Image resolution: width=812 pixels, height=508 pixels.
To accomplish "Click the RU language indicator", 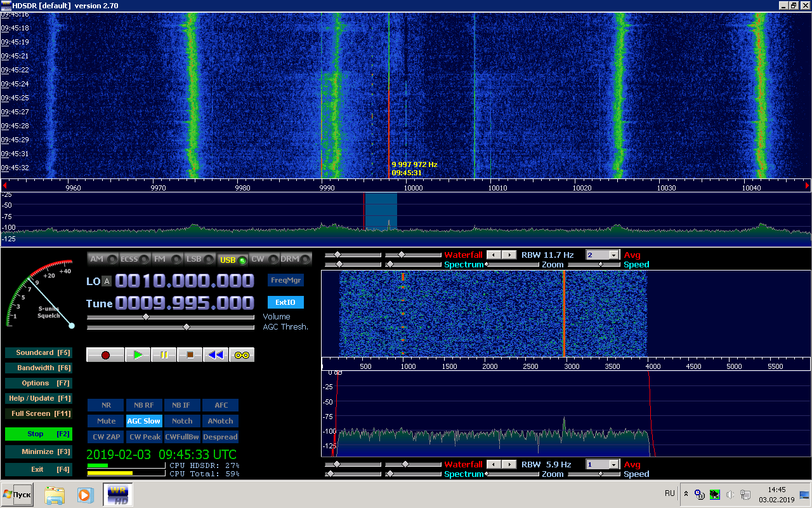I will click(x=670, y=493).
